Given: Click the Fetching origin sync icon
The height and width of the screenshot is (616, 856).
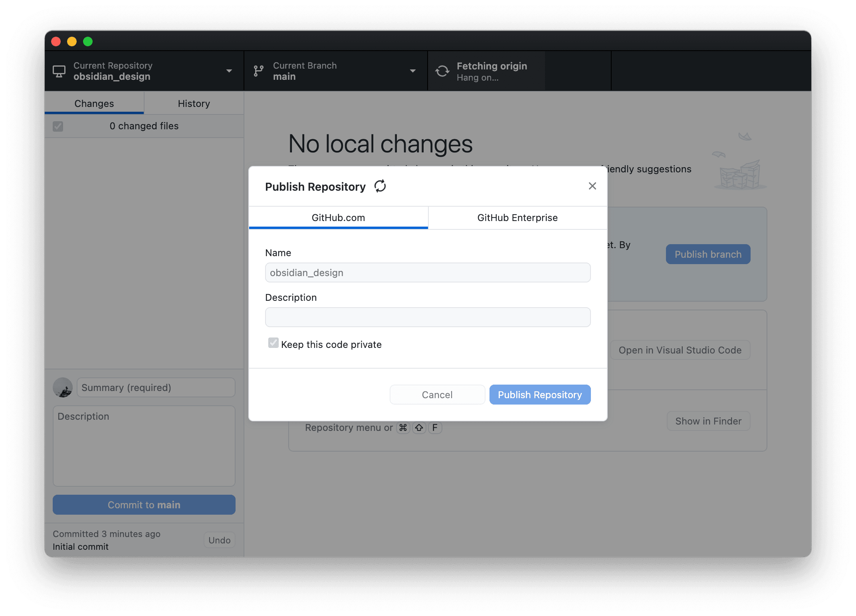Looking at the screenshot, I should pyautogui.click(x=442, y=71).
